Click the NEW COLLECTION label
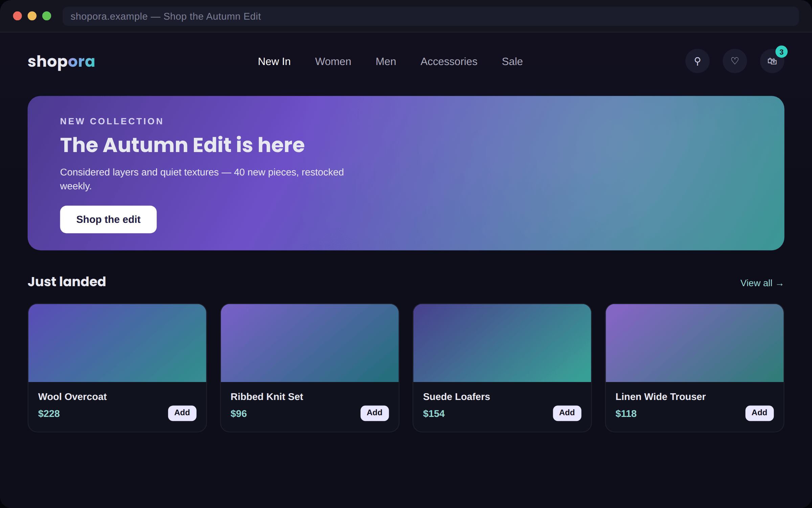This screenshot has height=508, width=812. click(x=112, y=121)
